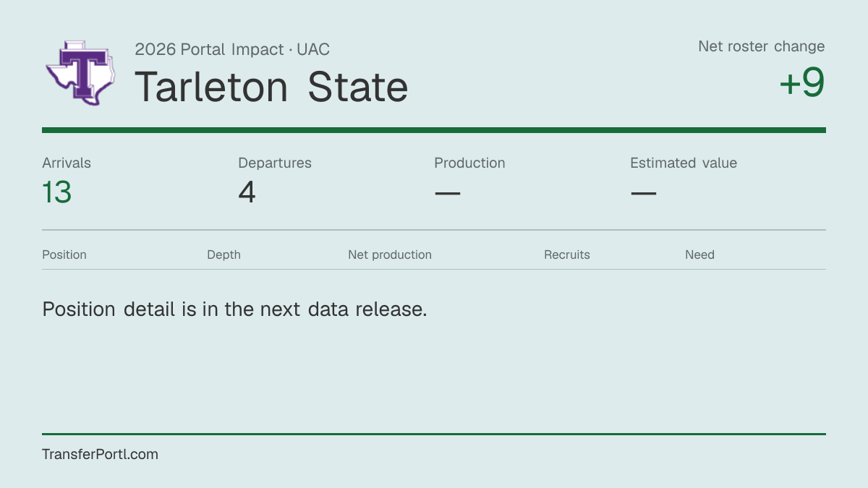Click the dash under Estimated value

(643, 193)
